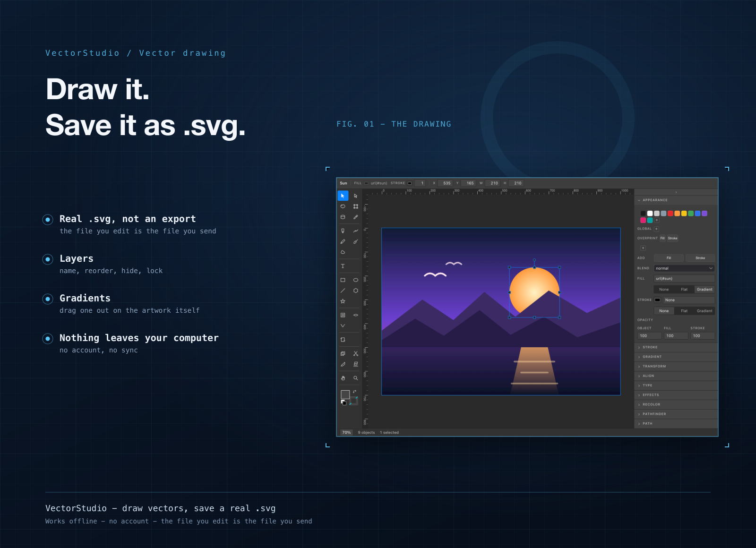Screen dimensions: 756x548
Task: Expand the Recolor section
Action: tap(676, 404)
